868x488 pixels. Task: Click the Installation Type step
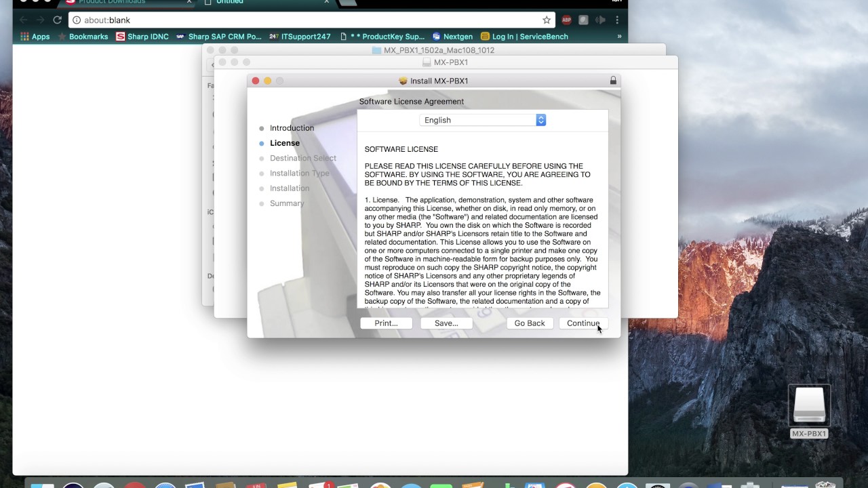tap(299, 173)
